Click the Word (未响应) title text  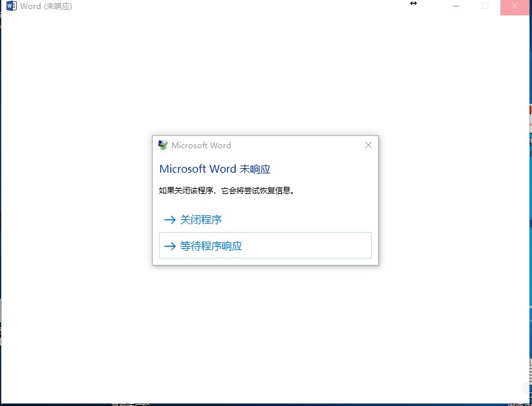coord(46,6)
